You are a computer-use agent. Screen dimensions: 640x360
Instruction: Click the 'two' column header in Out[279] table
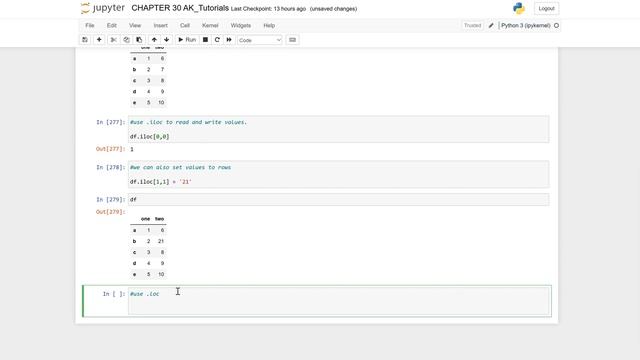pyautogui.click(x=159, y=219)
